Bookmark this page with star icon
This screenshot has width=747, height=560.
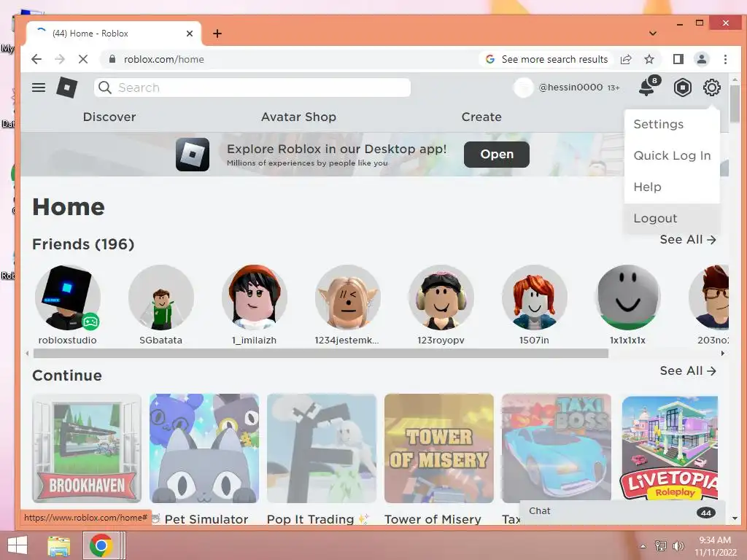pos(649,59)
